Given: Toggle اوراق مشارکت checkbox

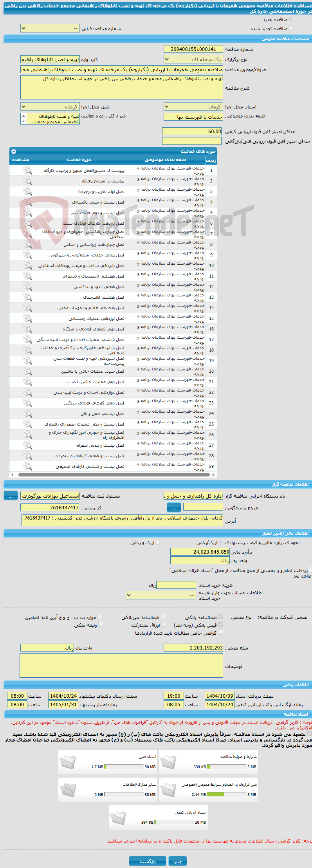Looking at the screenshot, I should coord(164,624).
